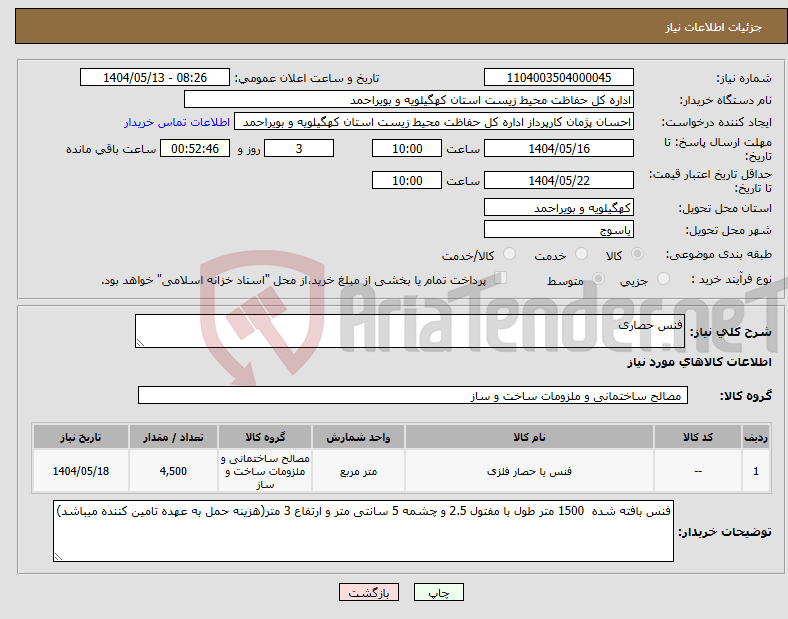Click the گروه کالا column header
This screenshot has height=619, width=788.
tap(265, 437)
